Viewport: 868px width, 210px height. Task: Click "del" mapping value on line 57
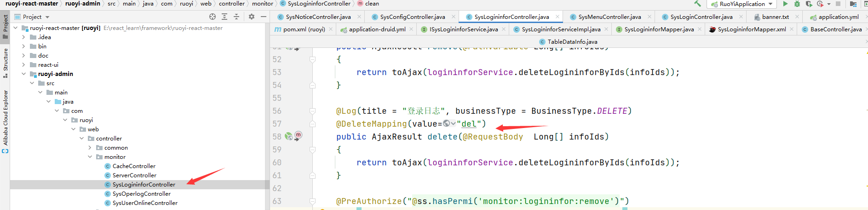click(469, 124)
